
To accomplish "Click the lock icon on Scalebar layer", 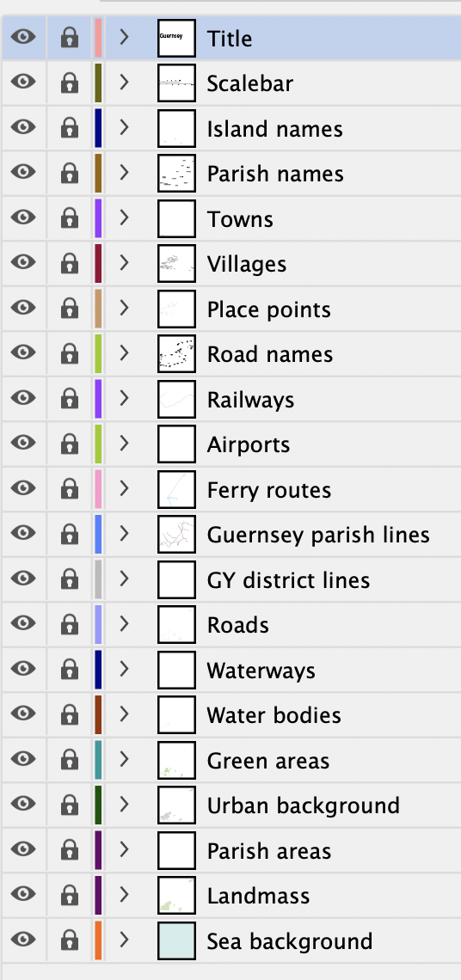I will [x=70, y=83].
